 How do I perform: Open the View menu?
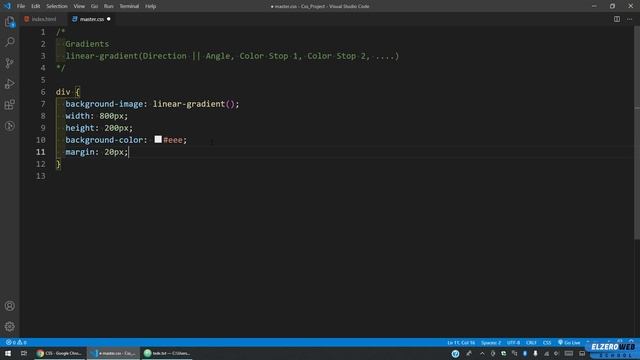coord(79,6)
